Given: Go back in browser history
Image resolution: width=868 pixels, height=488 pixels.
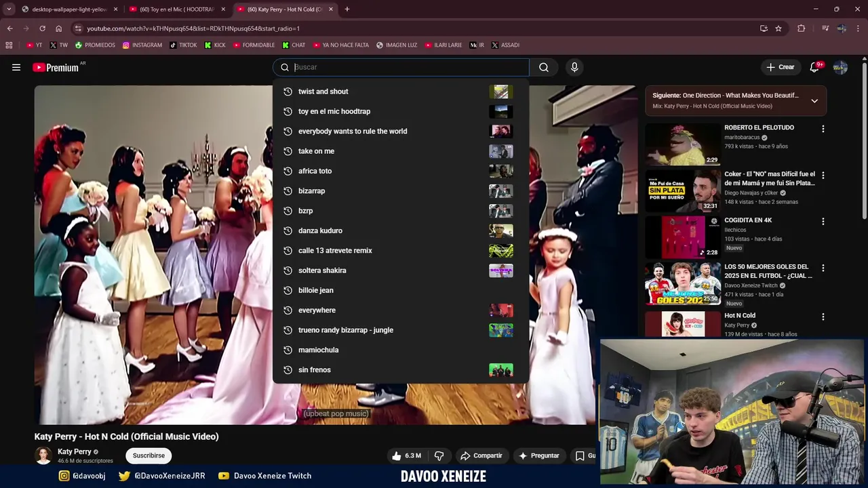Looking at the screenshot, I should point(9,28).
